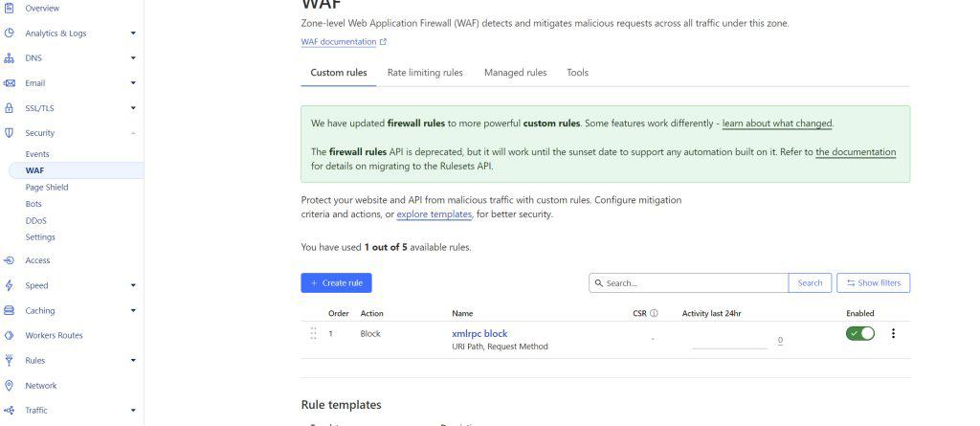Click the Caching icon in sidebar
Screen dimensions: 980x426
pyautogui.click(x=9, y=310)
